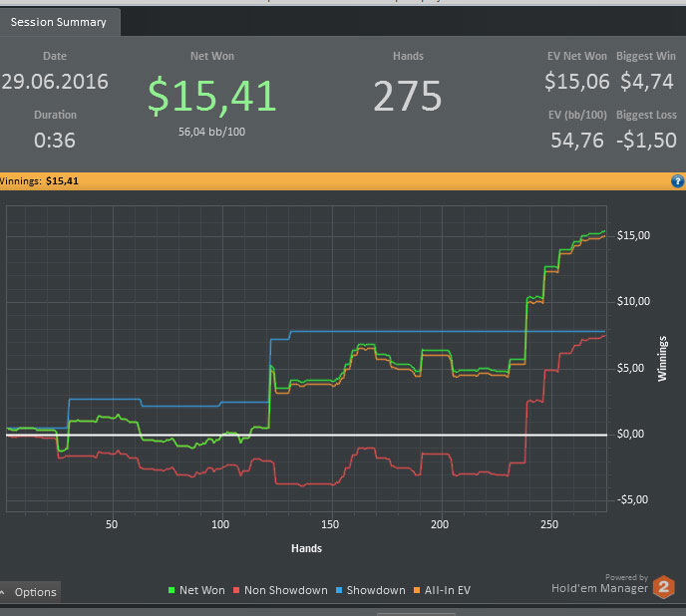Click the $15,00 y-axis label
Viewport: 686px width, 616px height.
coord(633,235)
